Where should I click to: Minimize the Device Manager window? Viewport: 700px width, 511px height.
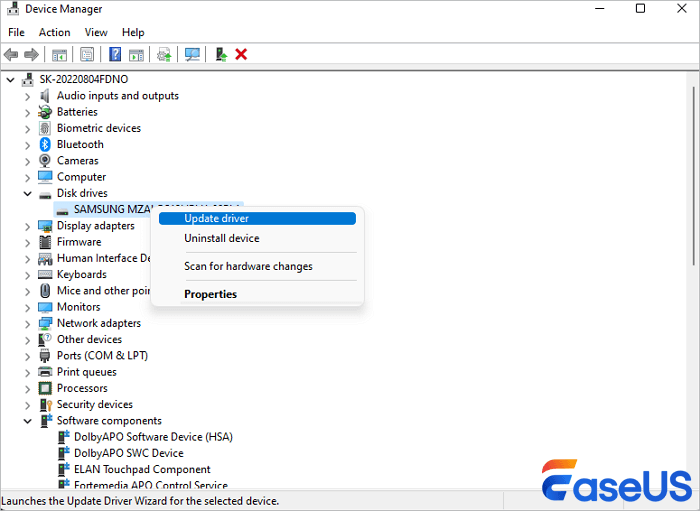coord(600,8)
